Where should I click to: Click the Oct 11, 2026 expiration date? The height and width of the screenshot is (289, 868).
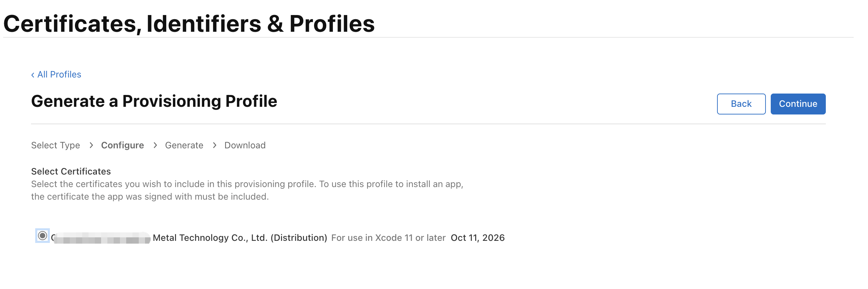coord(478,238)
